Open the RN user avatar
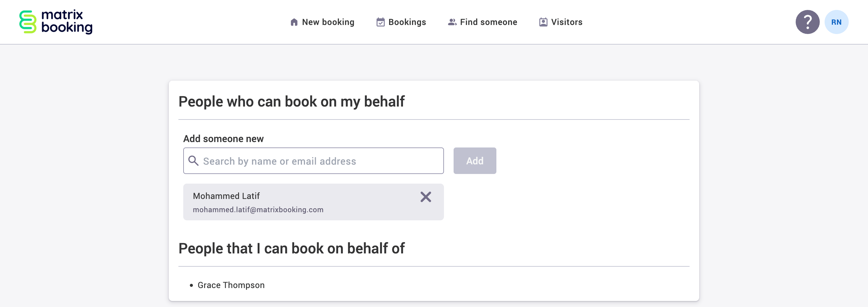Screen dimensions: 868x307 (837, 22)
